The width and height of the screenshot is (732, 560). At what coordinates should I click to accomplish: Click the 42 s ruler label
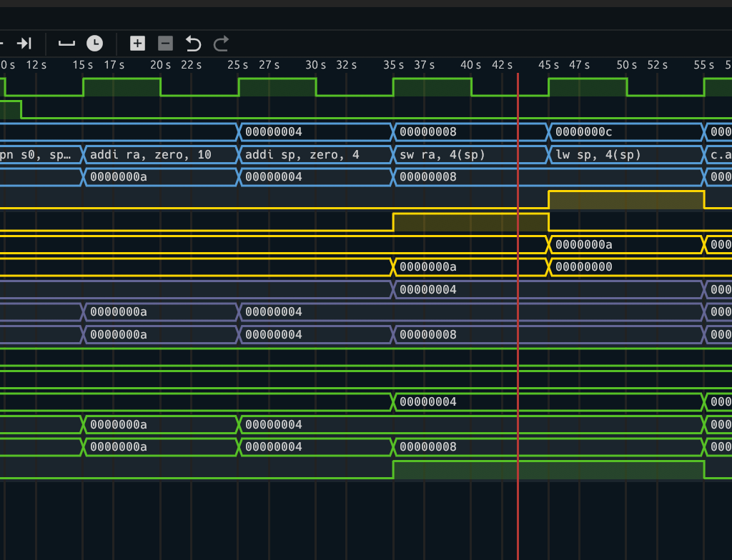503,65
